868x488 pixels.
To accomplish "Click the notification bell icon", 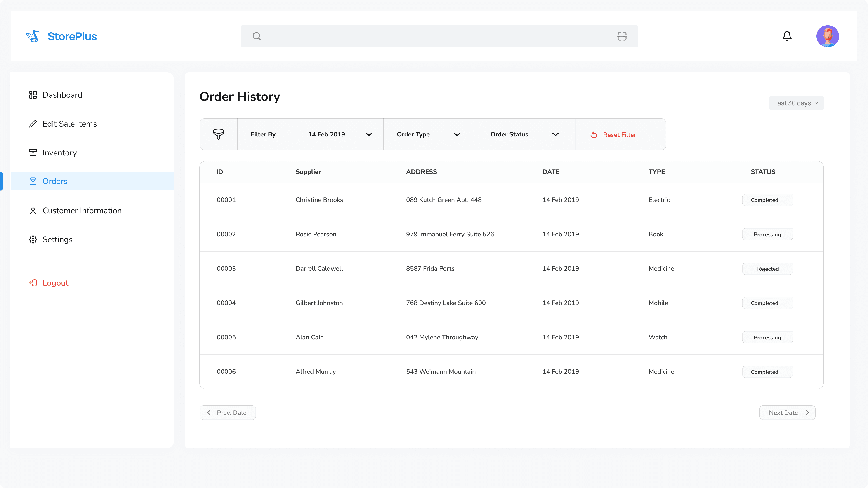I will (x=787, y=36).
